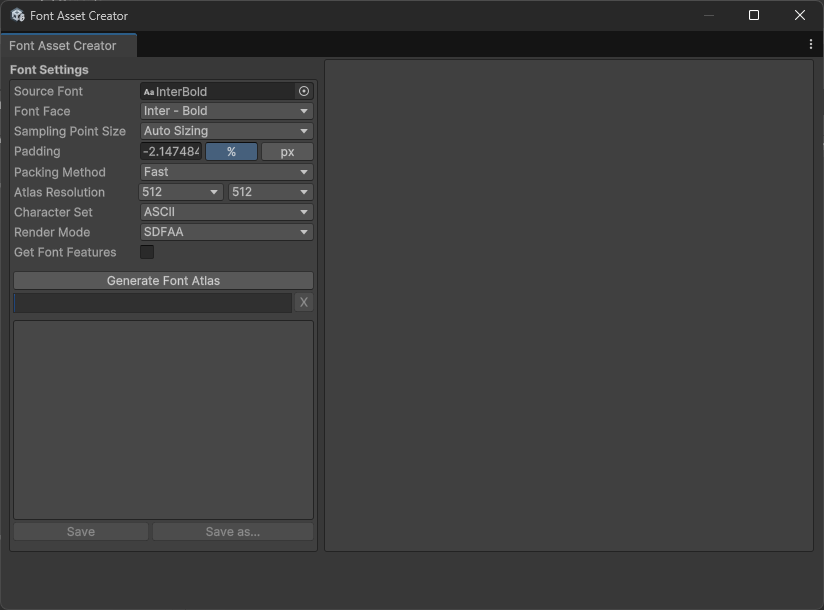This screenshot has width=824, height=610.
Task: Click the font icon in Source Font field
Action: (x=149, y=92)
